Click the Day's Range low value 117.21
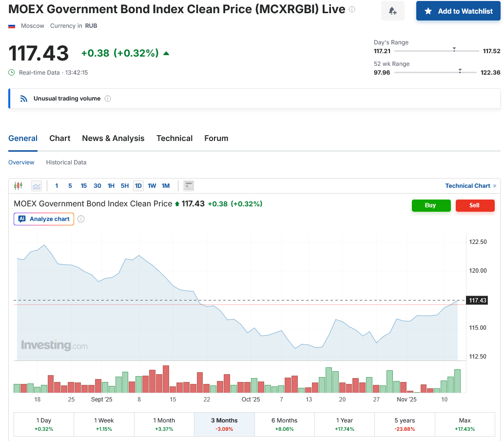The height and width of the screenshot is (441, 504). pyautogui.click(x=382, y=51)
